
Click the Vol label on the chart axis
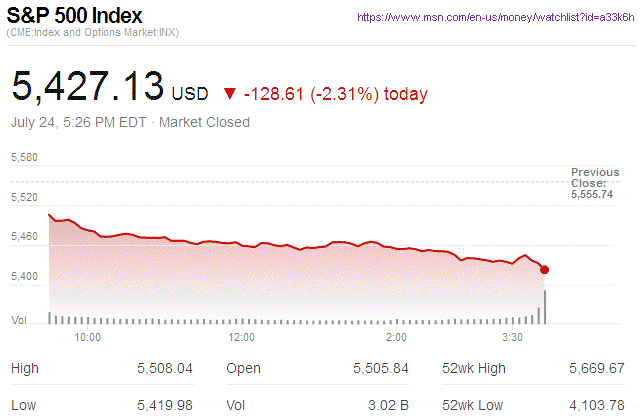pyautogui.click(x=18, y=320)
